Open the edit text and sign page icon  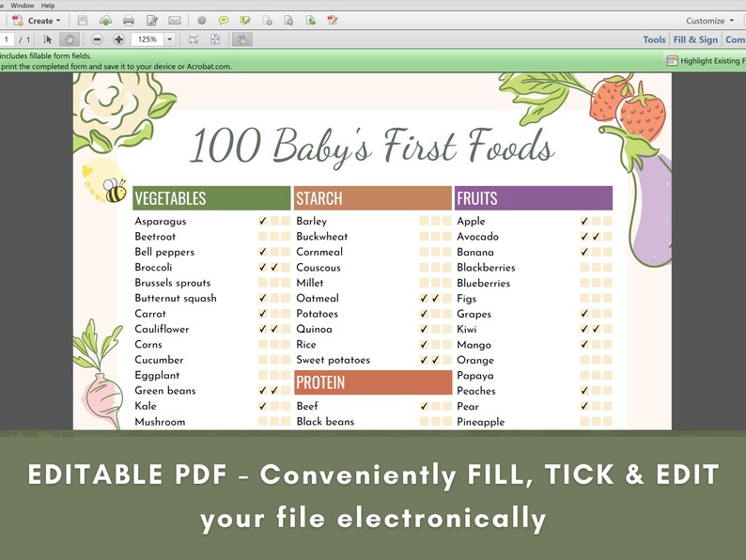click(x=152, y=21)
